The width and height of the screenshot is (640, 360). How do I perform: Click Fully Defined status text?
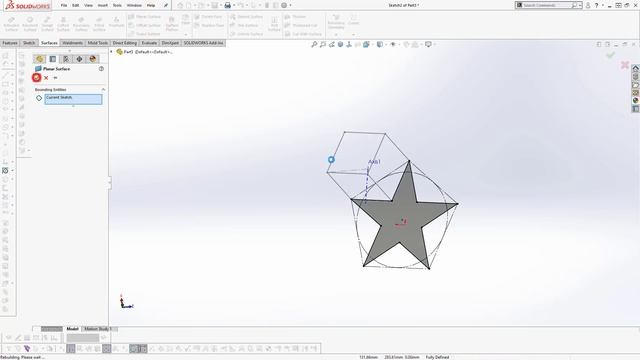pos(437,357)
